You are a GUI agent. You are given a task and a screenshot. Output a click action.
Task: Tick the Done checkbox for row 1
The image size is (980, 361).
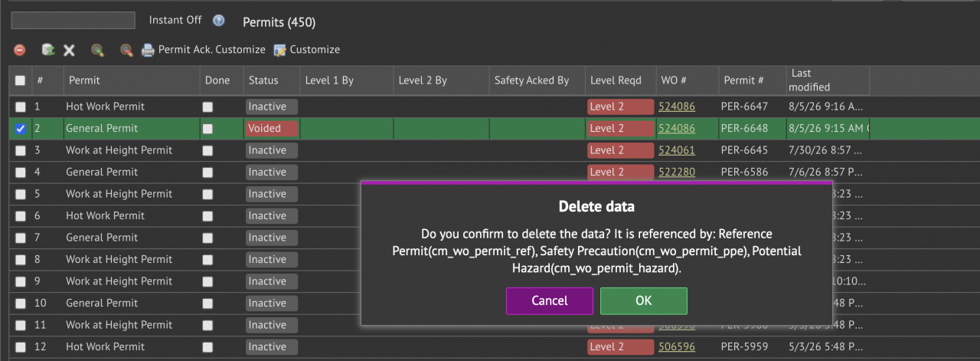tap(207, 107)
